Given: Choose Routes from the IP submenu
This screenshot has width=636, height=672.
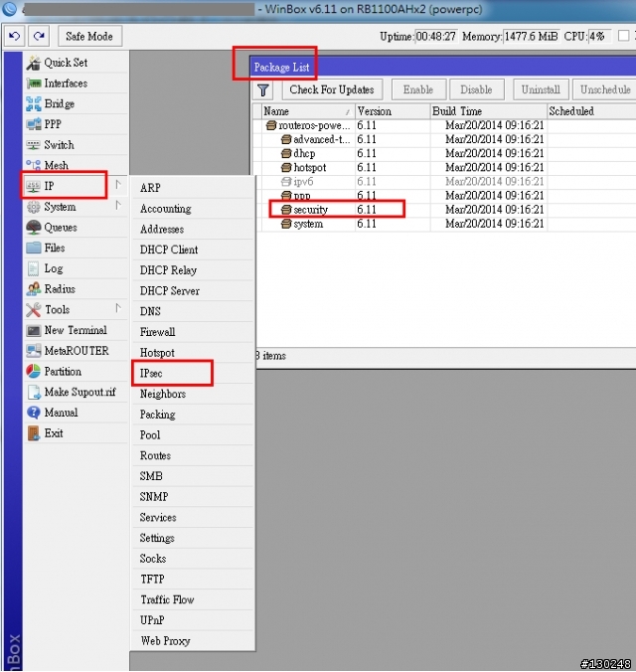Looking at the screenshot, I should (193, 455).
